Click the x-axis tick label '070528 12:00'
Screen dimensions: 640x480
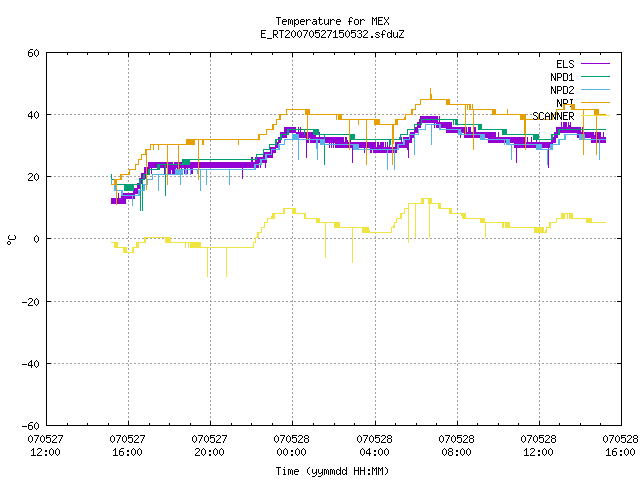point(538,446)
